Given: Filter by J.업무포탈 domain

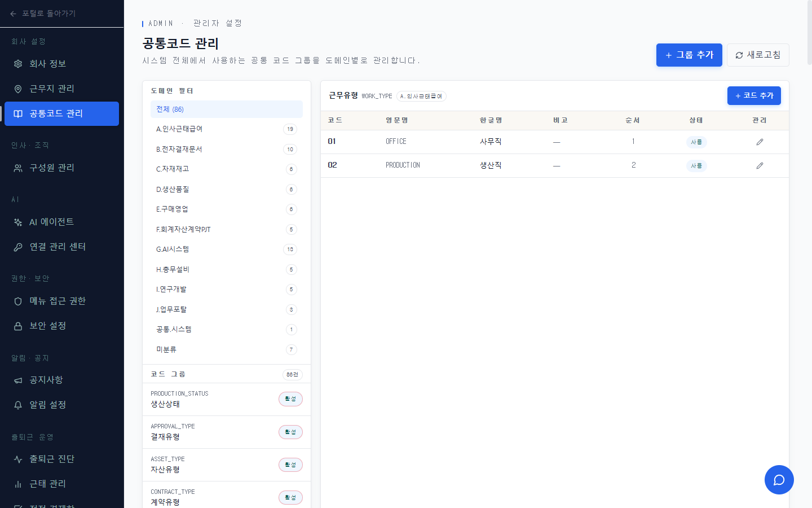Looking at the screenshot, I should pos(227,310).
